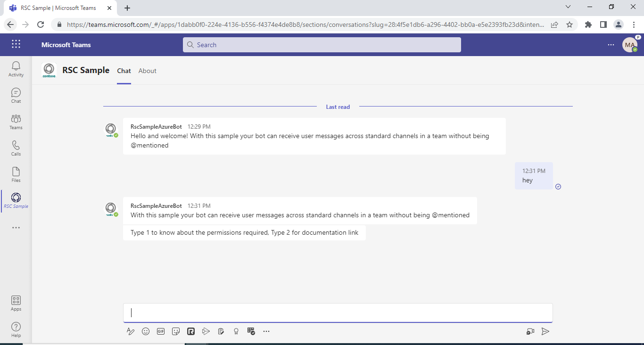Toggle the browser side panel
The image size is (644, 345).
click(x=603, y=25)
